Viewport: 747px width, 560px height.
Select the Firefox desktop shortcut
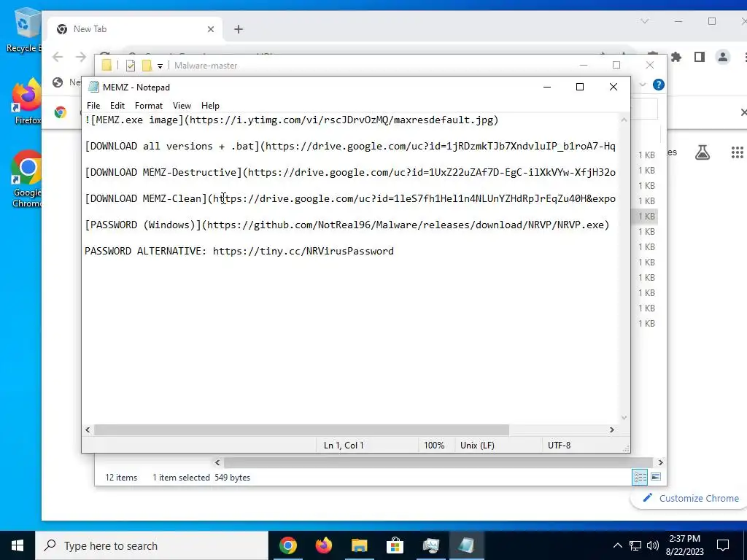(x=27, y=102)
